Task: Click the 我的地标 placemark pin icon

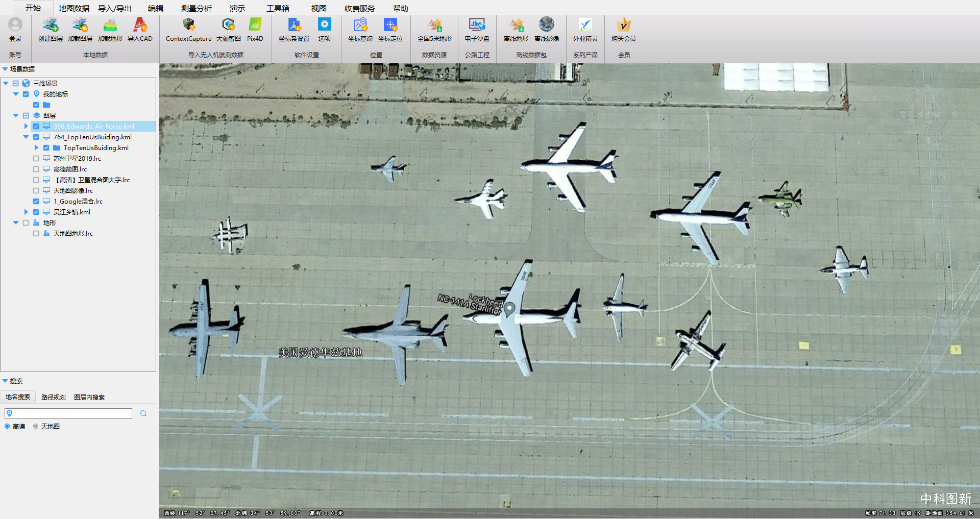Action: [36, 94]
